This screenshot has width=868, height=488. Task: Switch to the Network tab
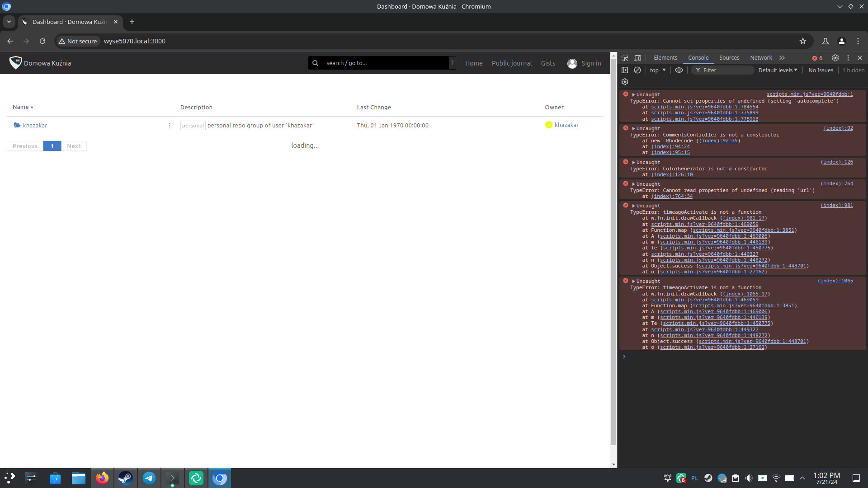(761, 58)
